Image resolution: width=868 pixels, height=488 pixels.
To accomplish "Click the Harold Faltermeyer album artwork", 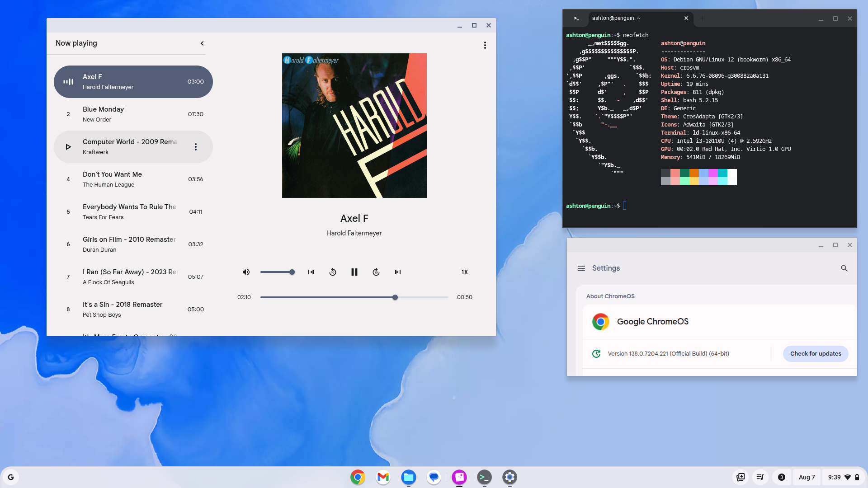I will 354,126.
